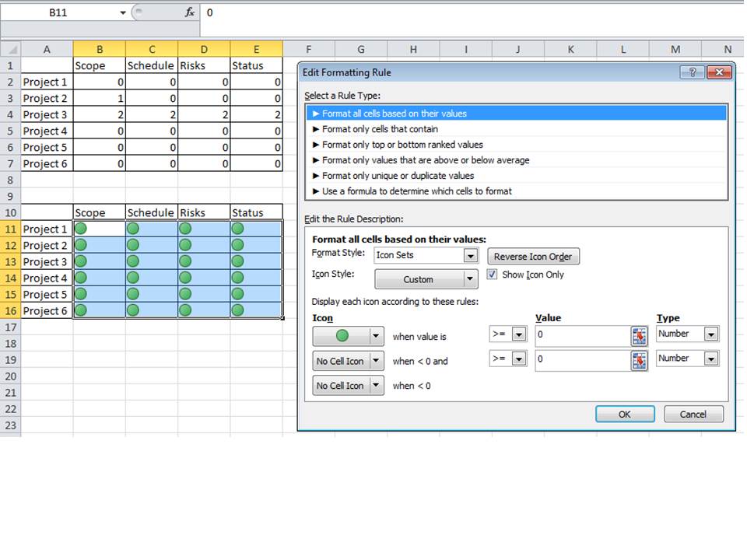Open the dialog's help question mark
Image resolution: width=747 pixels, height=560 pixels.
(692, 72)
